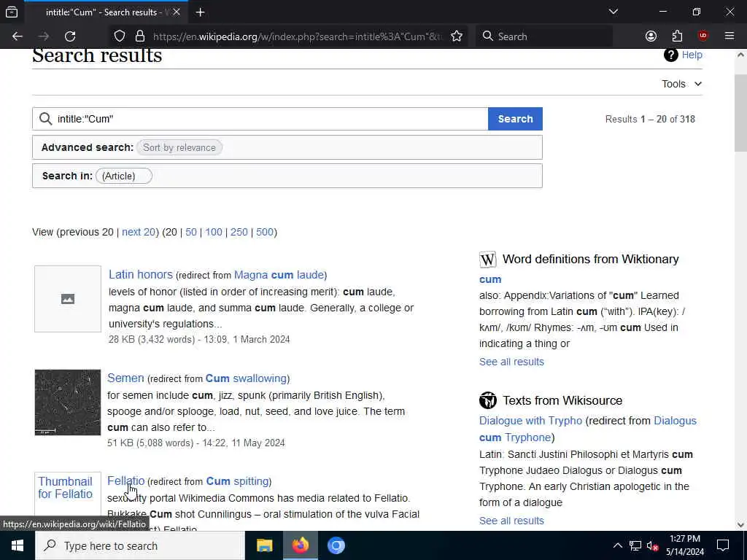Image resolution: width=747 pixels, height=560 pixels.
Task: Bookmark this page with the star icon
Action: pyautogui.click(x=457, y=36)
